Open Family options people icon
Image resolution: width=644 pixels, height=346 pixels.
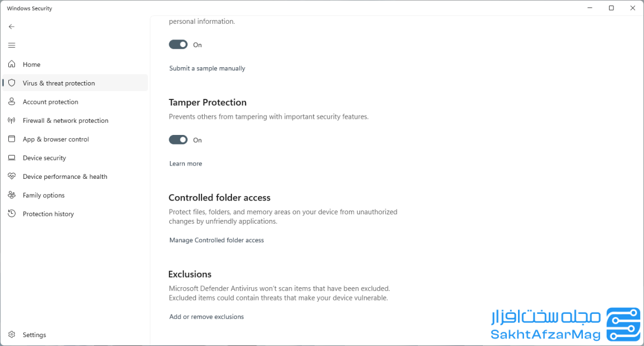click(12, 195)
